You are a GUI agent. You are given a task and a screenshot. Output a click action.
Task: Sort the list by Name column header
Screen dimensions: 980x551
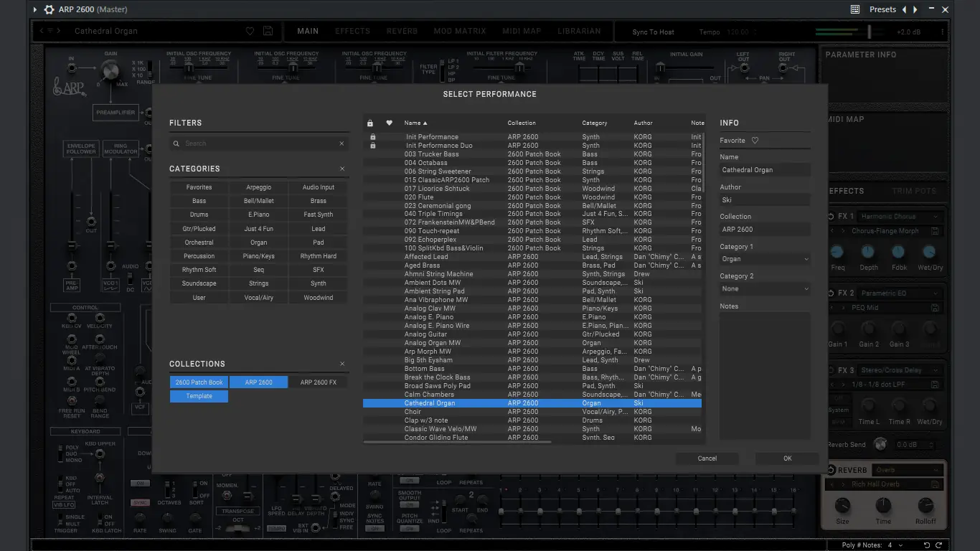415,123
